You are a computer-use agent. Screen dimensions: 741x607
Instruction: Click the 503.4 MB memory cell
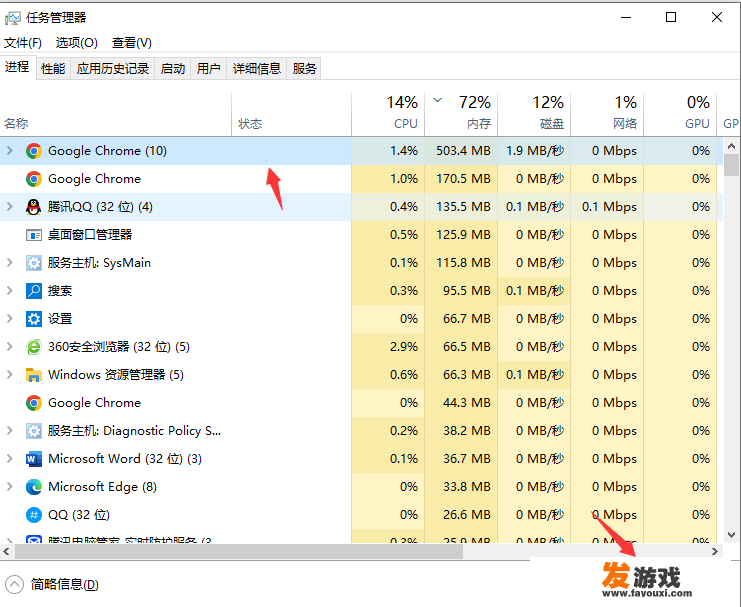click(x=461, y=151)
